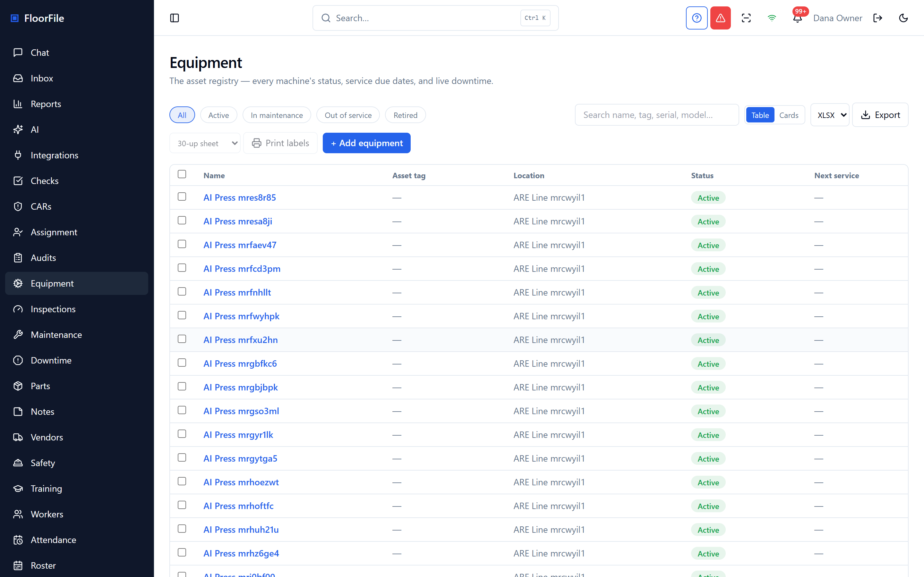This screenshot has height=577, width=924.
Task: Open Downtime in the sidebar
Action: point(51,360)
